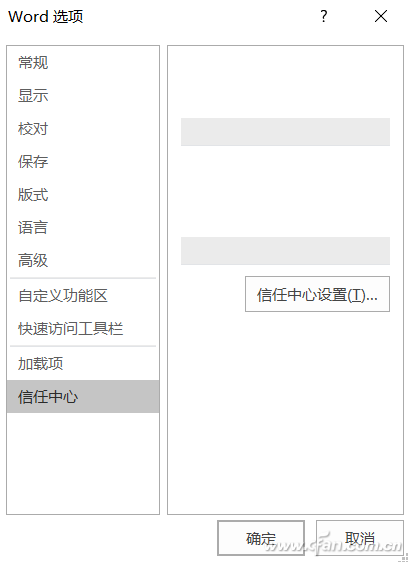This screenshot has height=562, width=408.
Task: Click the Word 选项 title text
Action: point(46,16)
